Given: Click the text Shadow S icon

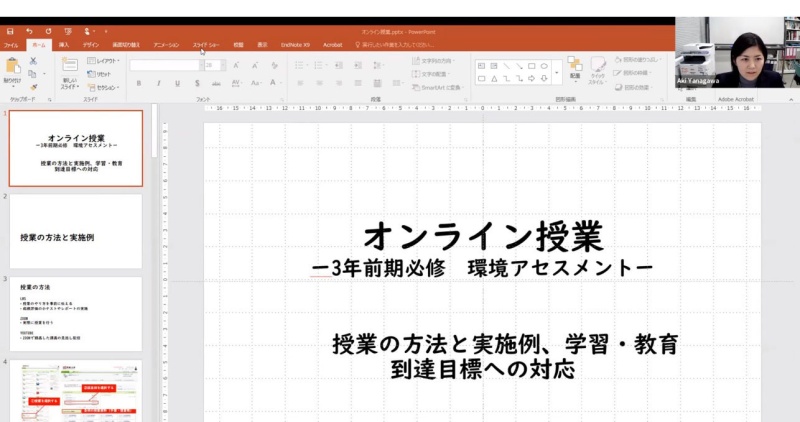Looking at the screenshot, I should coord(197,83).
